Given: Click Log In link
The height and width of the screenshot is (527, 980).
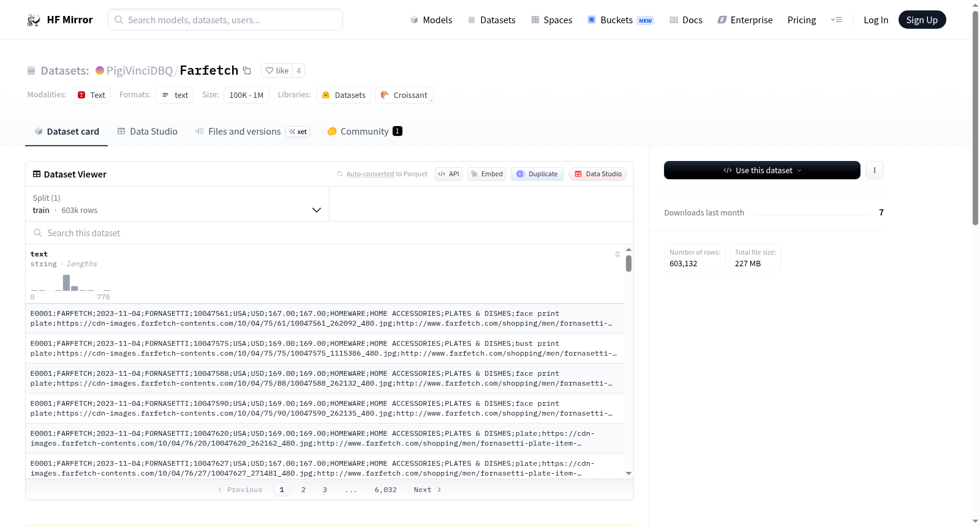Looking at the screenshot, I should coord(876,20).
